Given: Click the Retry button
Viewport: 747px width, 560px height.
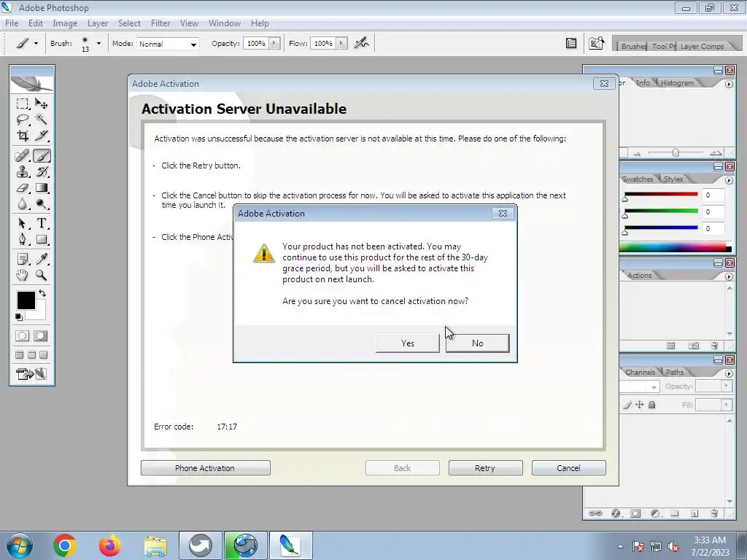Looking at the screenshot, I should [485, 468].
